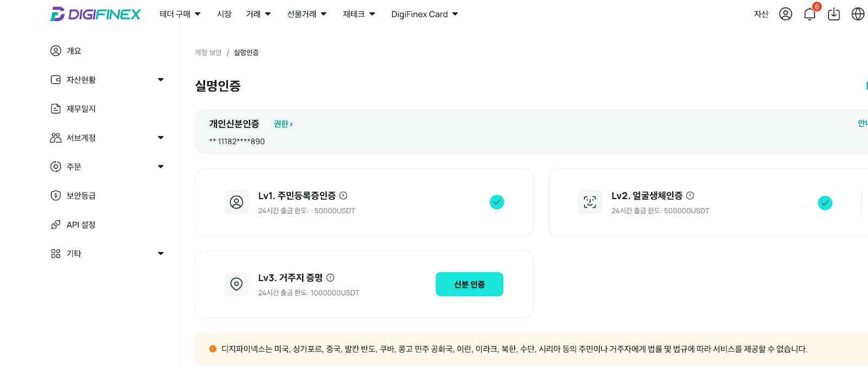Click the Lv1 verified checkmark
Image resolution: width=868 pixels, height=371 pixels.
[x=497, y=202]
